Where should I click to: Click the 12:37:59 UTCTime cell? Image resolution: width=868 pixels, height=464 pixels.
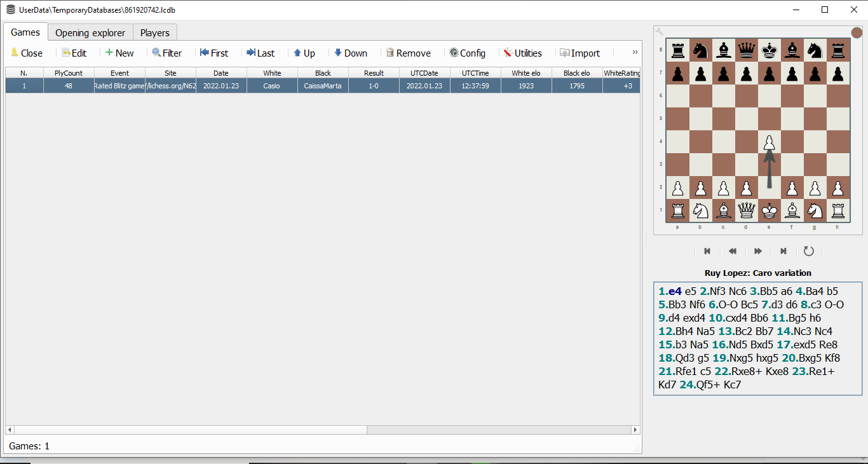[475, 86]
